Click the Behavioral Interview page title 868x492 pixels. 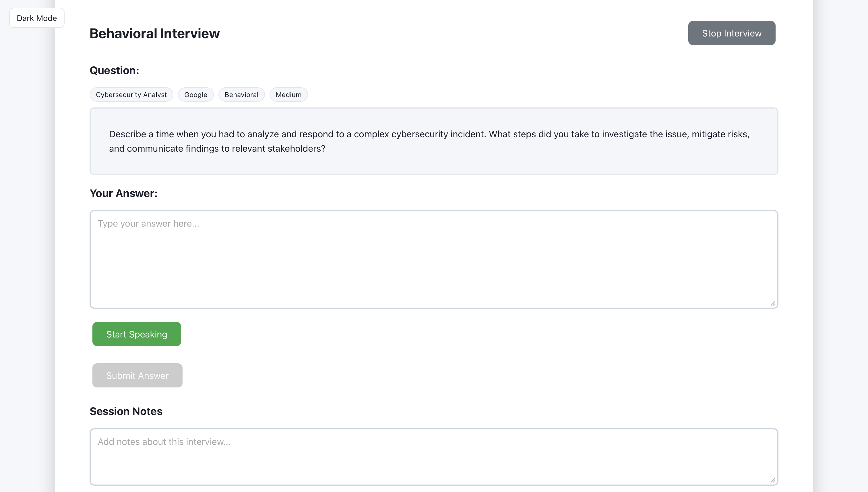(x=154, y=33)
